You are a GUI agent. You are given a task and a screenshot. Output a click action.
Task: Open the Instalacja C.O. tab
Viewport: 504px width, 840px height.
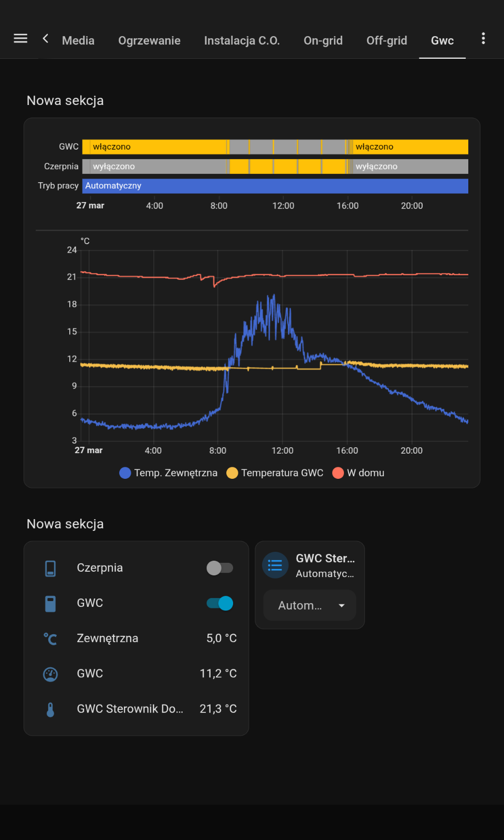click(x=241, y=40)
